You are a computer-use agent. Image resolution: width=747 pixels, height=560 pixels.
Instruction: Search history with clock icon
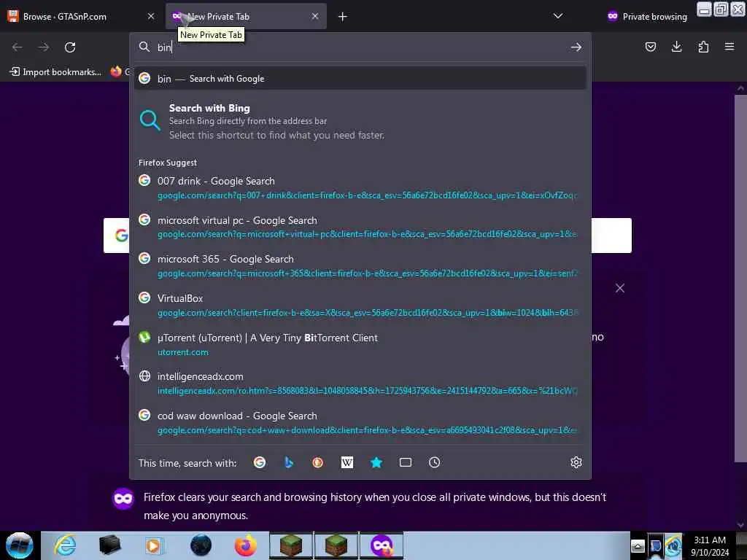coord(435,462)
